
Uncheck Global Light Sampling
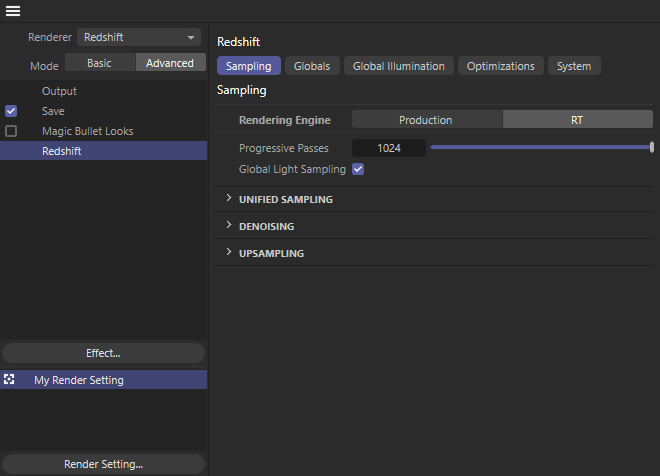coord(358,169)
